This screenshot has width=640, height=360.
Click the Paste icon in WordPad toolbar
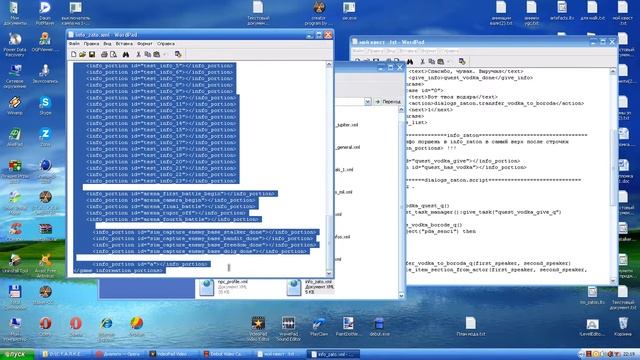(157, 54)
